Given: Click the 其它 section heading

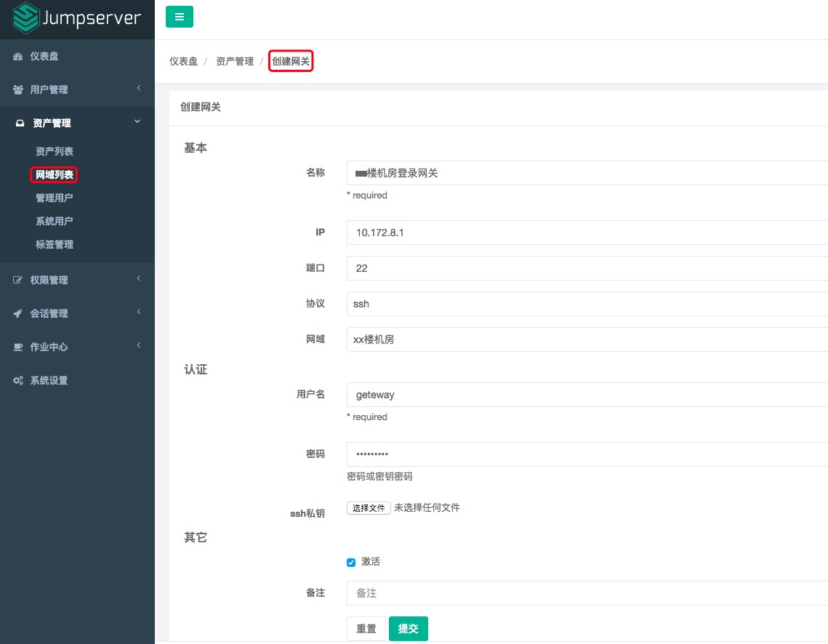Looking at the screenshot, I should [x=196, y=537].
